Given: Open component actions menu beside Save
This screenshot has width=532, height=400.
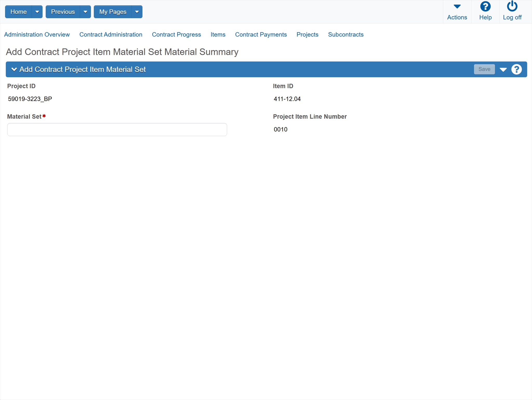Looking at the screenshot, I should click(503, 69).
